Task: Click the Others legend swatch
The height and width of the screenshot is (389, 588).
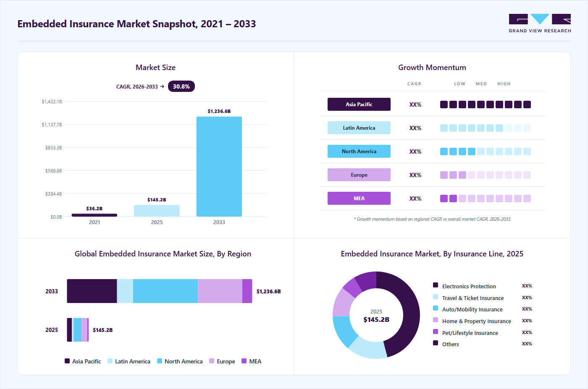Action: (436, 343)
